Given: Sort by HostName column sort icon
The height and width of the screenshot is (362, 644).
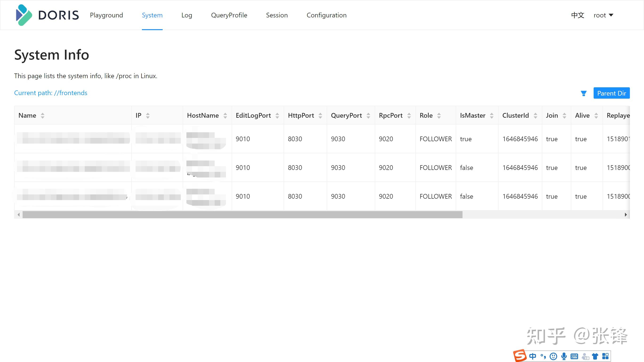Looking at the screenshot, I should (x=225, y=116).
